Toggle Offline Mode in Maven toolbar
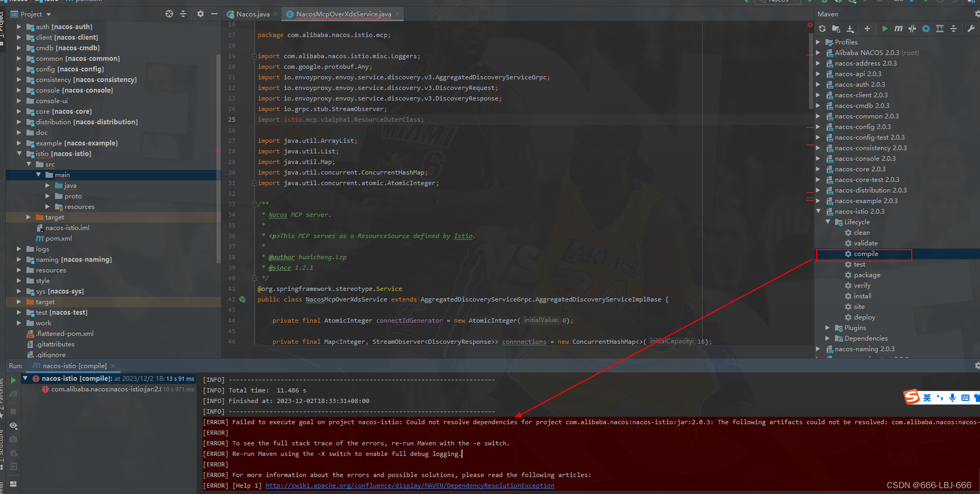 click(x=912, y=29)
